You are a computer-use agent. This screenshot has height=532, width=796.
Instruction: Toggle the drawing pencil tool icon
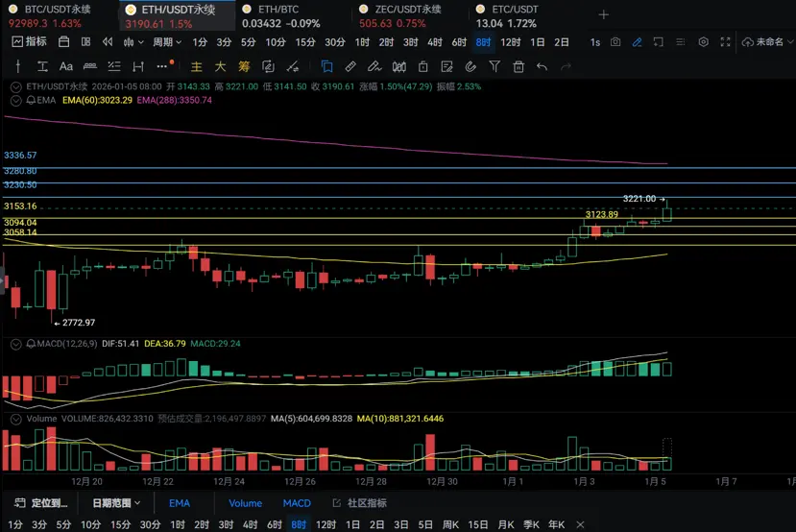[638, 42]
